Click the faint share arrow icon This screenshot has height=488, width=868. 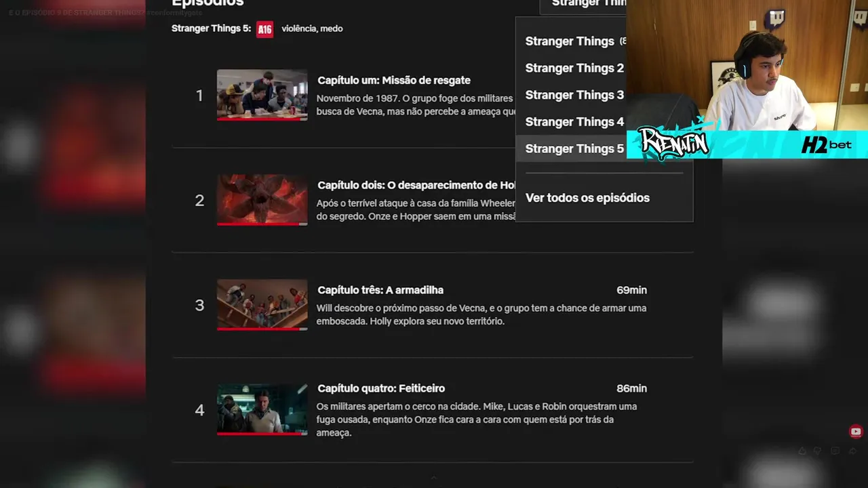click(x=852, y=451)
